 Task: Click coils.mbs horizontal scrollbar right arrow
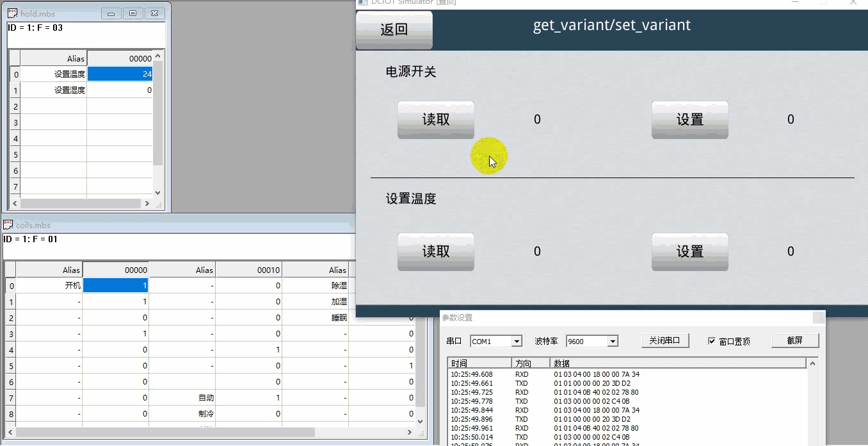[x=410, y=432]
